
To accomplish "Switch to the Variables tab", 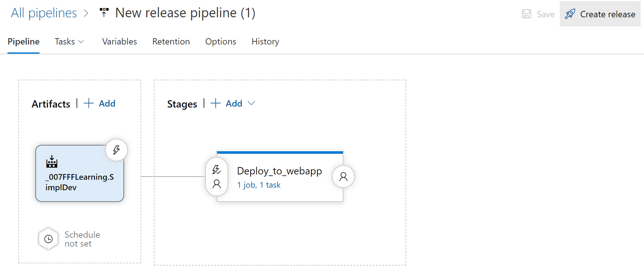I will pos(119,42).
